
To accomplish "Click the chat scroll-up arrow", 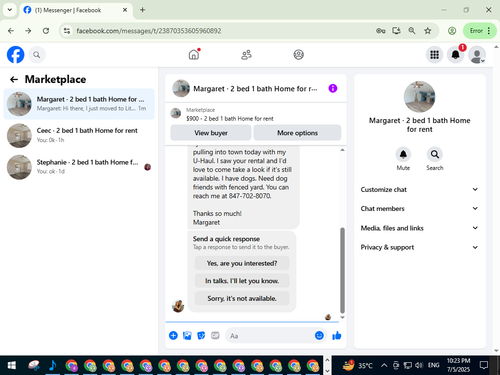I will point(342,150).
